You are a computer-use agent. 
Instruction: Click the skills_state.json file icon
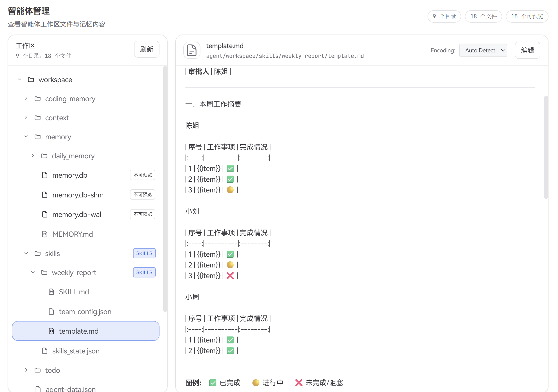45,351
